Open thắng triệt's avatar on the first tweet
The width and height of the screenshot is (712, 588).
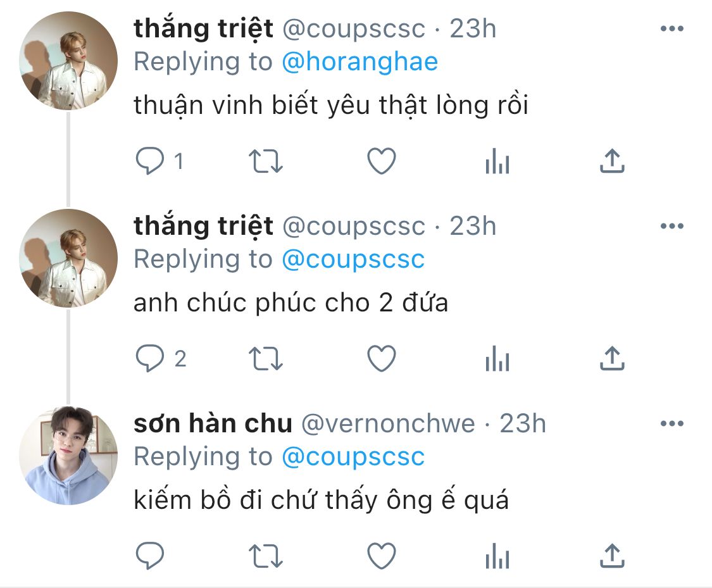click(68, 61)
